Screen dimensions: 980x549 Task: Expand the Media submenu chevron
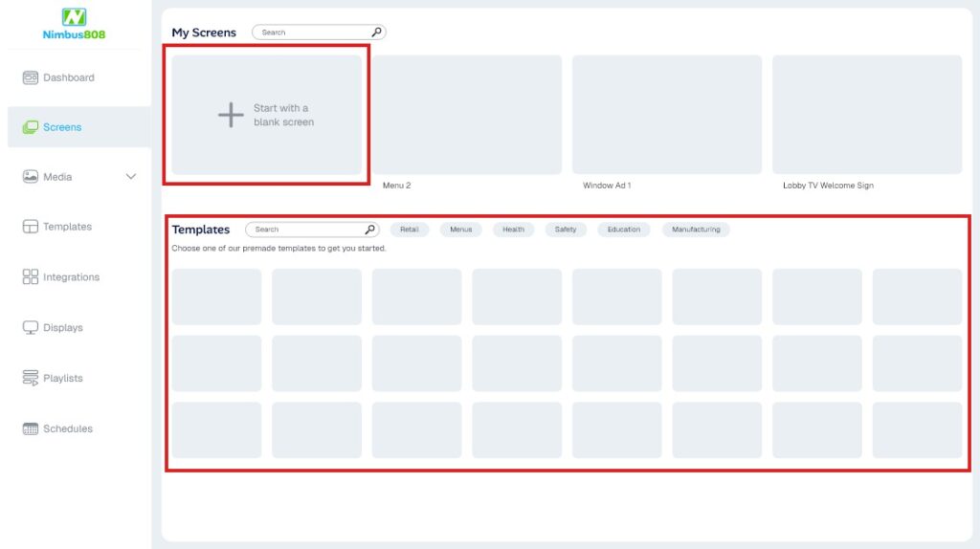(x=131, y=177)
